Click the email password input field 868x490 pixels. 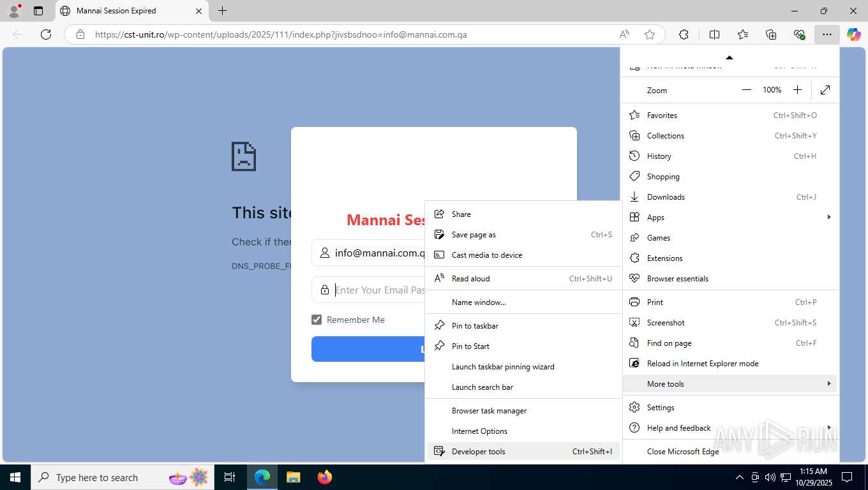point(368,290)
